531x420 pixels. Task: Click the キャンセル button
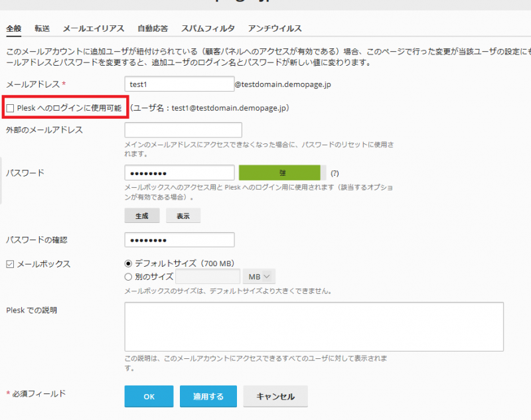point(275,396)
